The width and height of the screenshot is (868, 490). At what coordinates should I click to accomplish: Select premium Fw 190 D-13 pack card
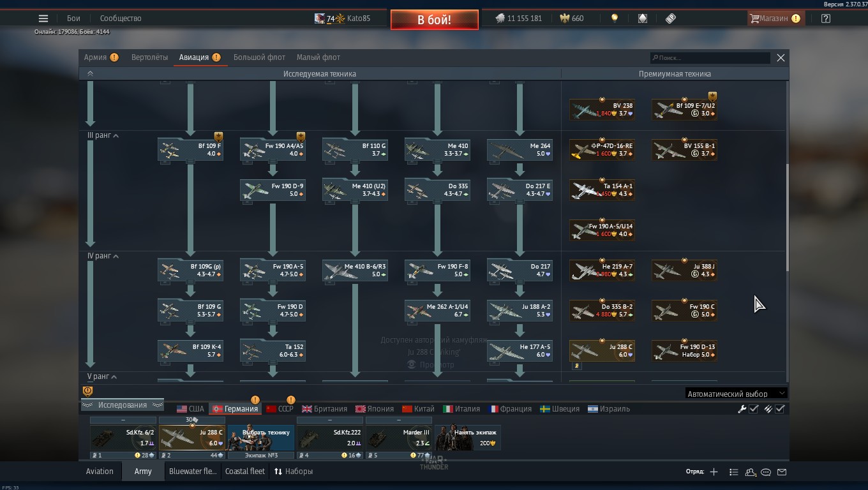684,350
